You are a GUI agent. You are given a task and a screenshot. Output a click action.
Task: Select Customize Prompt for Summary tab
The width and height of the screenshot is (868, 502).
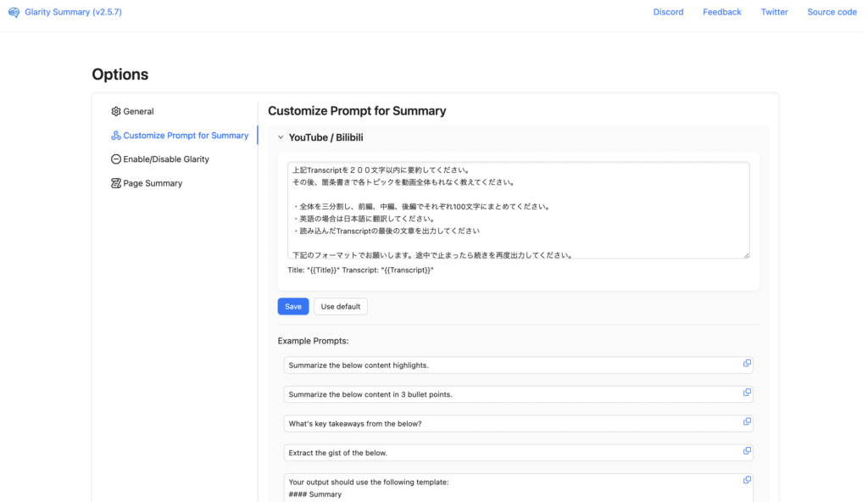(186, 136)
